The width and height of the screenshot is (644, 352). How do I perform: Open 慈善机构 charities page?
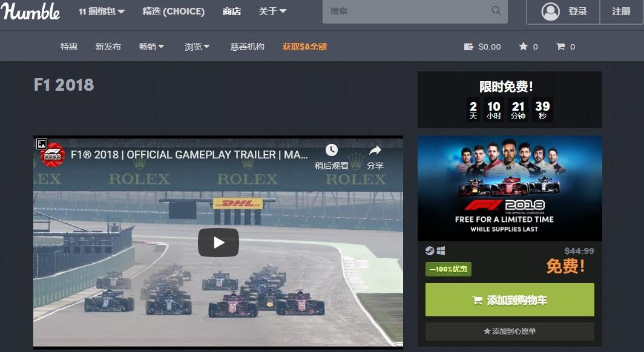(x=247, y=47)
